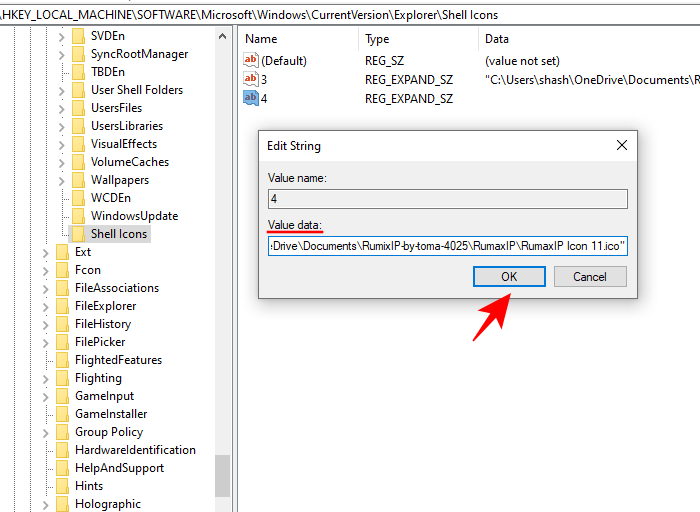The width and height of the screenshot is (700, 512).
Task: Click the string icon for value 3
Action: coord(251,79)
